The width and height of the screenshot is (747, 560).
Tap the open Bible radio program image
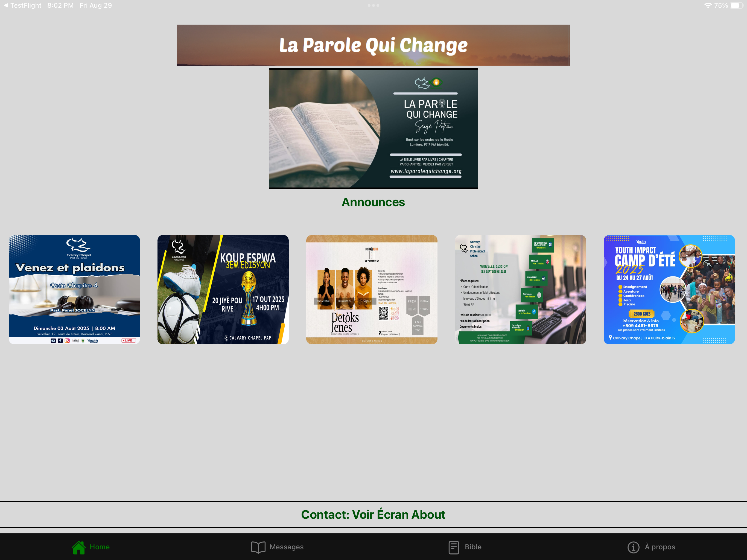click(x=373, y=128)
